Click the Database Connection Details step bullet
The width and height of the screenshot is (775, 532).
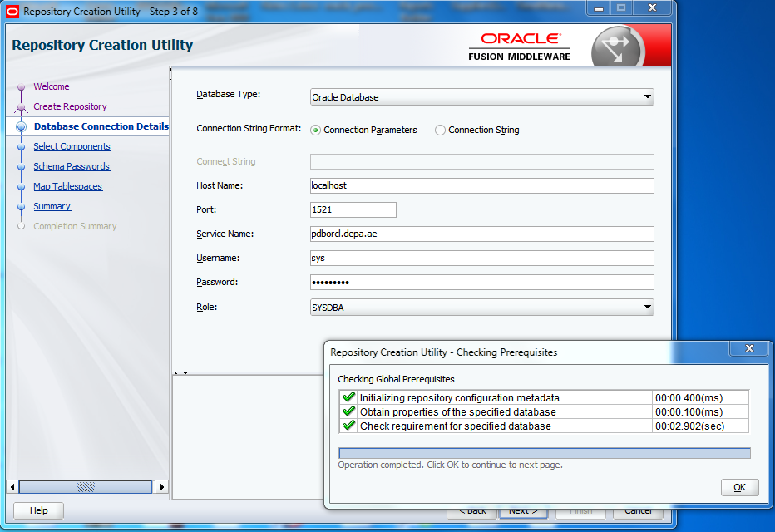(x=21, y=126)
